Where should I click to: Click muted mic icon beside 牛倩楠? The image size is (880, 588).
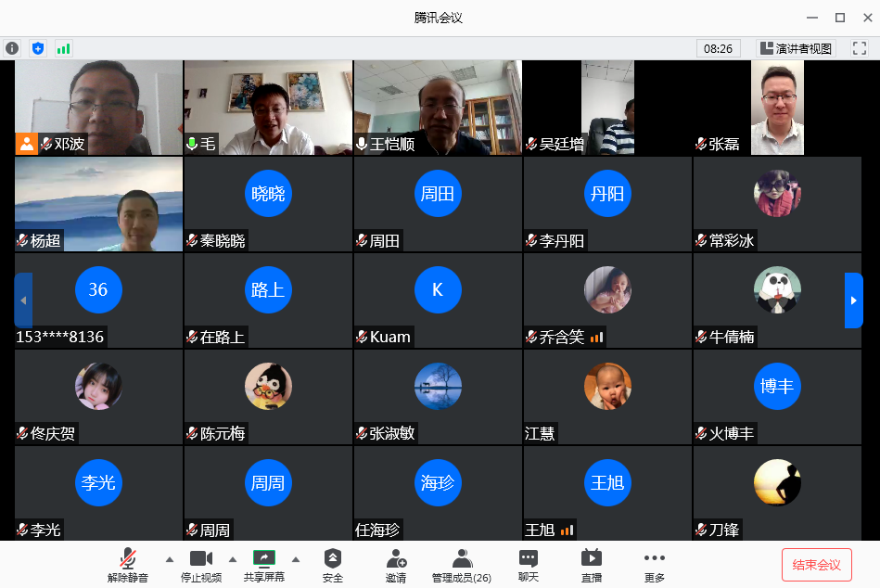701,337
